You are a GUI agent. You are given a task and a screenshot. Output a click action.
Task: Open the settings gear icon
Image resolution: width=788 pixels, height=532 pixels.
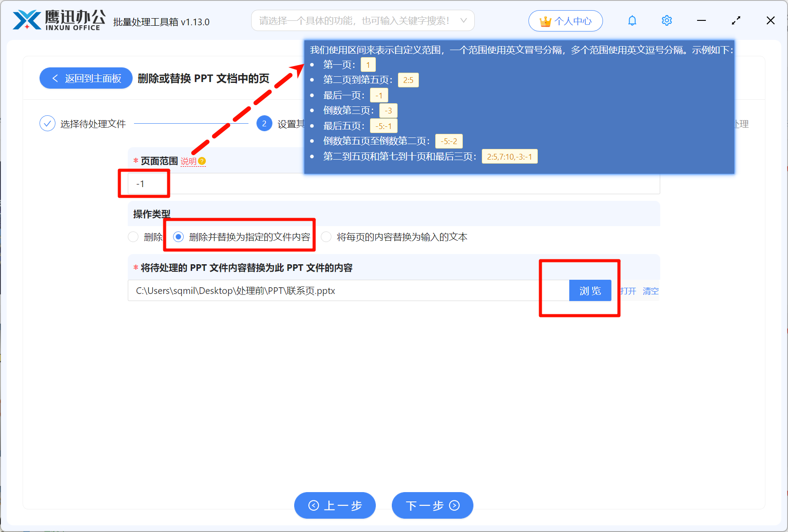tap(666, 20)
